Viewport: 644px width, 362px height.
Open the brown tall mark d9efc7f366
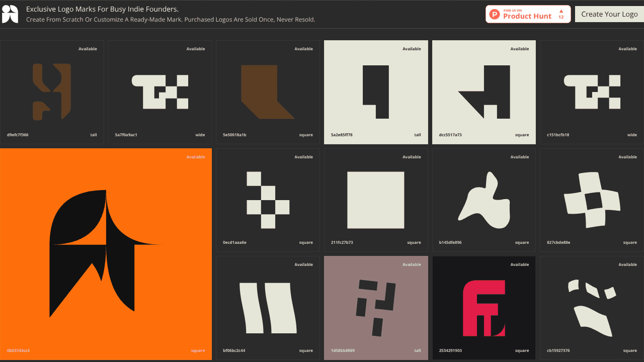pos(52,92)
